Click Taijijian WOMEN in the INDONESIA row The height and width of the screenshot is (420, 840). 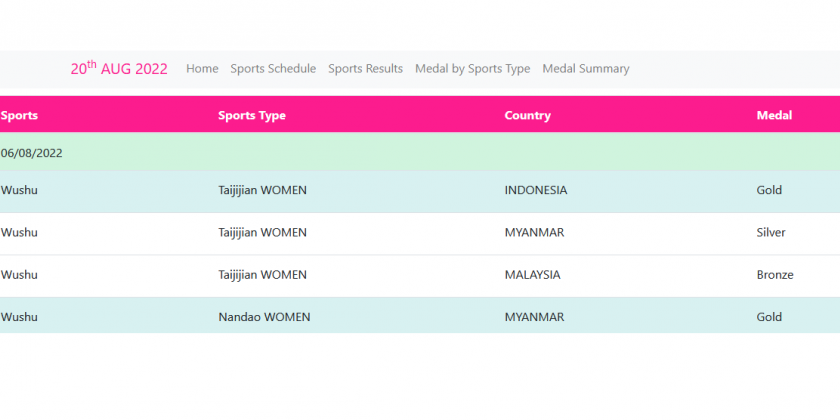pyautogui.click(x=262, y=190)
